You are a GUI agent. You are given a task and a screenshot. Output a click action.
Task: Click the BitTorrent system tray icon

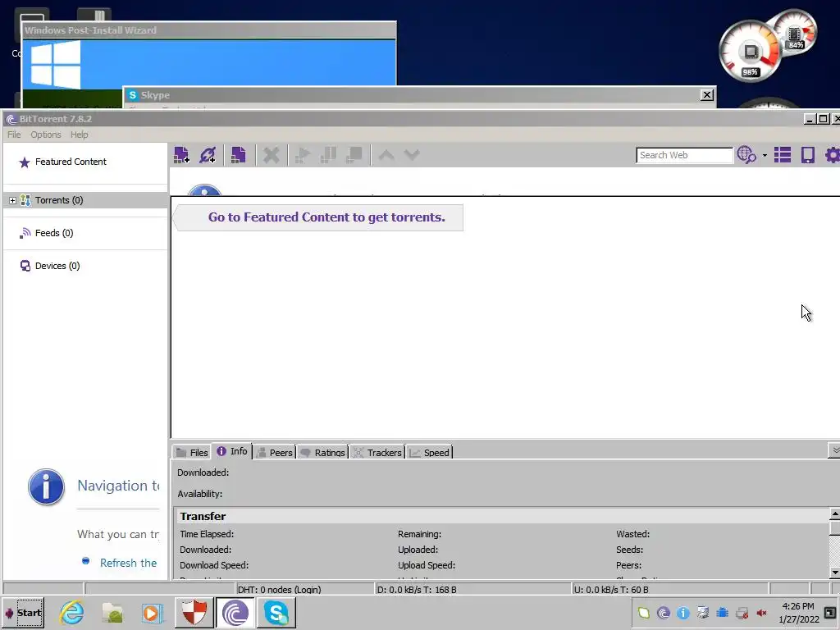click(x=663, y=613)
